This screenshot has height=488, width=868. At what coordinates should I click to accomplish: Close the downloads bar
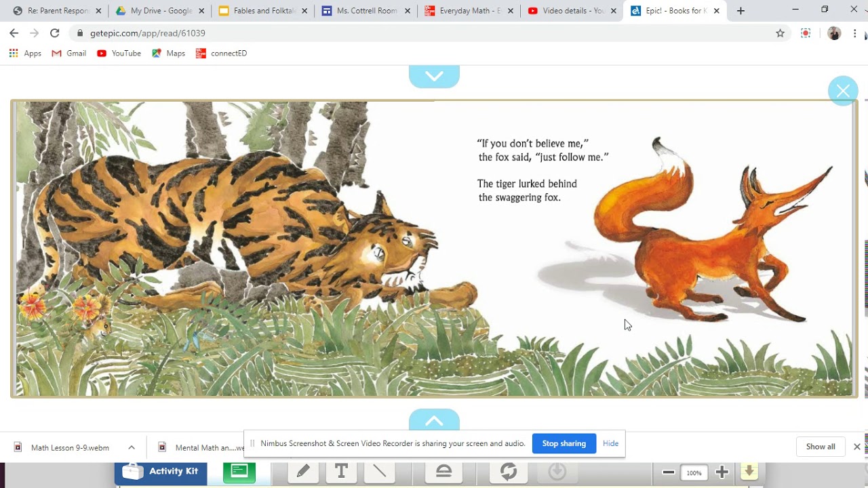coord(856,447)
